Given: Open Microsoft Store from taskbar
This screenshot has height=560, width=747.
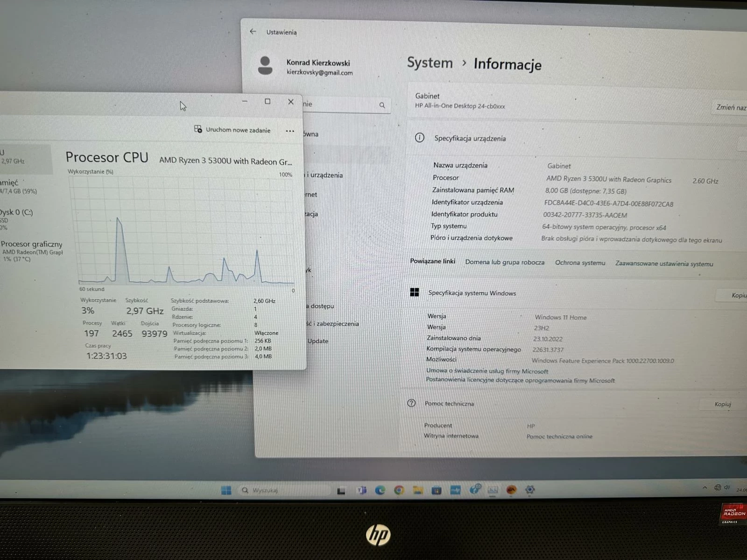Looking at the screenshot, I should 436,490.
